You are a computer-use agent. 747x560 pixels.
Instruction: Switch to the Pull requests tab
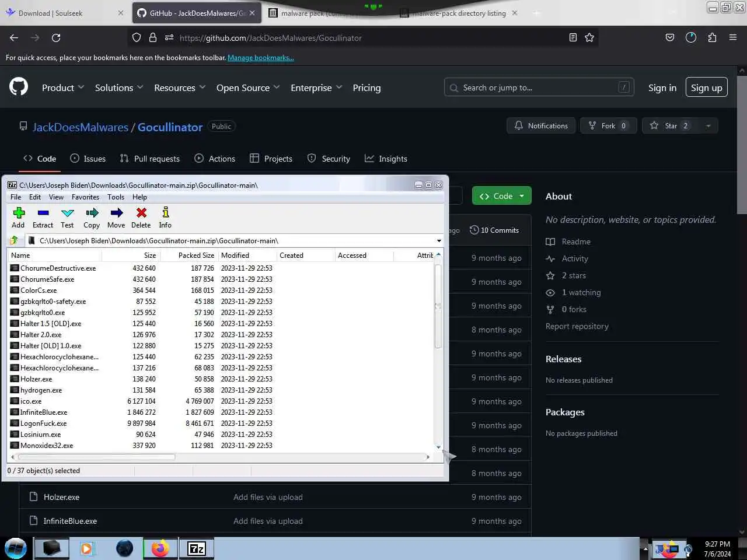[149, 159]
